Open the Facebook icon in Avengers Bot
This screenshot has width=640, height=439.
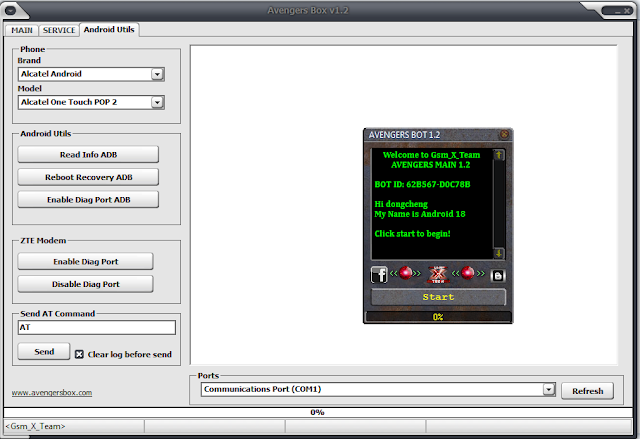click(379, 275)
